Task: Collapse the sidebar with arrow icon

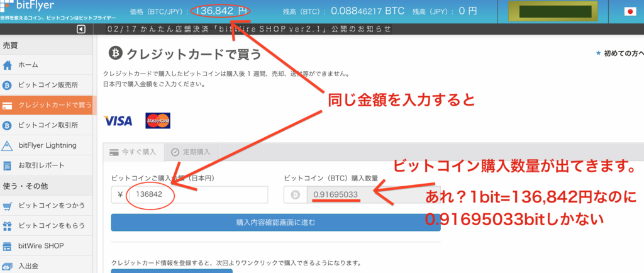Action: [81, 29]
